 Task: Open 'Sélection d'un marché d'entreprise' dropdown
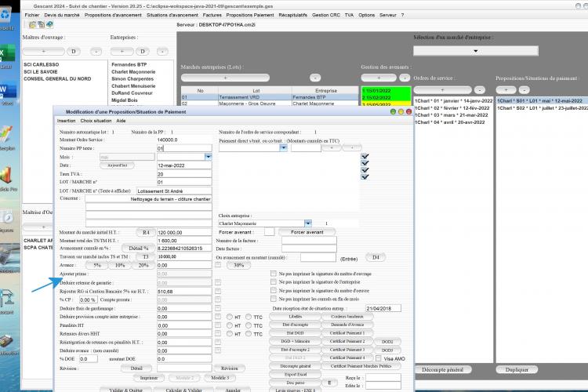476,51
